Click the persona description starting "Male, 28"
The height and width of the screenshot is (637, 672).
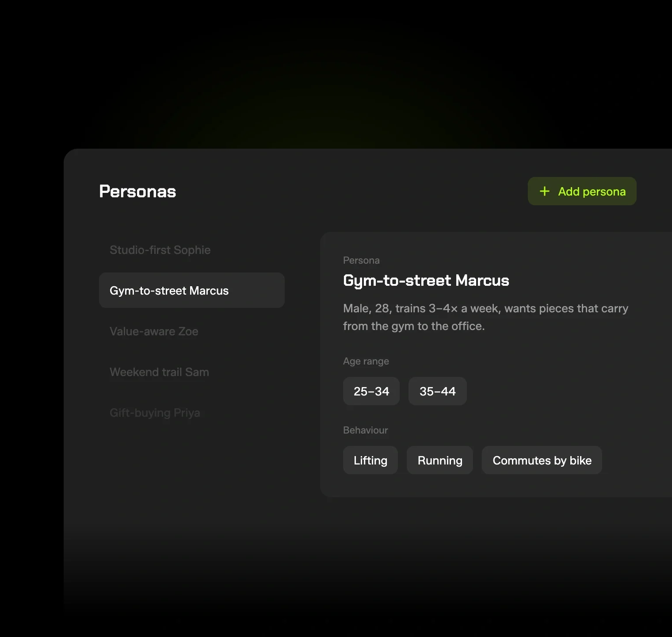click(485, 317)
